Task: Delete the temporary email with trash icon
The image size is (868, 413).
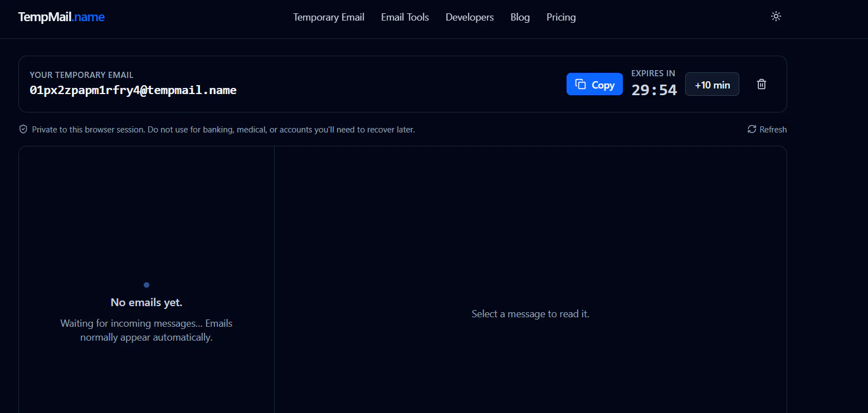Action: pyautogui.click(x=762, y=84)
